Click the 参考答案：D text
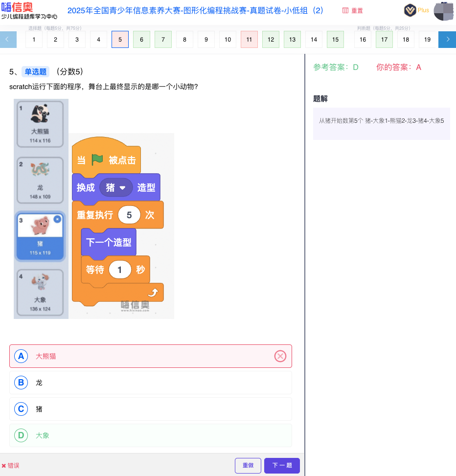Screen dimensions: 456x476 tap(336, 67)
